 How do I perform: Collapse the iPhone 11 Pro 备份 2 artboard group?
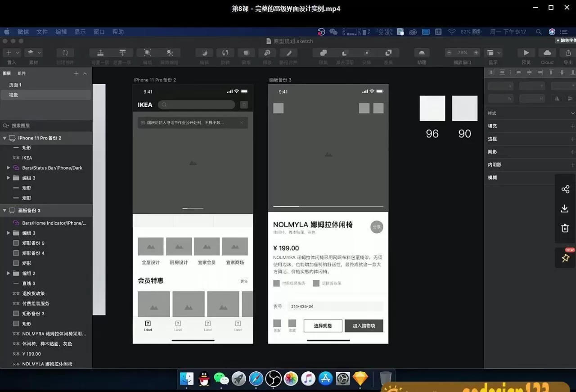tap(5, 138)
